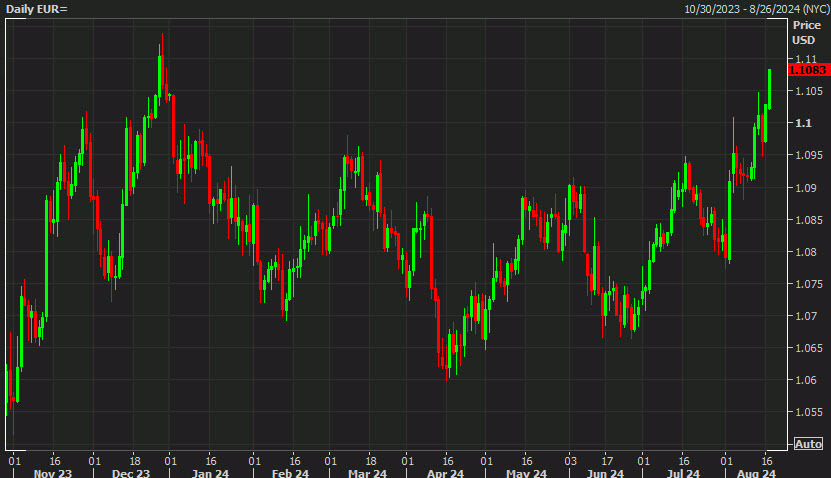The width and height of the screenshot is (831, 478).
Task: Click the Feb 24 month label
Action: 290,473
